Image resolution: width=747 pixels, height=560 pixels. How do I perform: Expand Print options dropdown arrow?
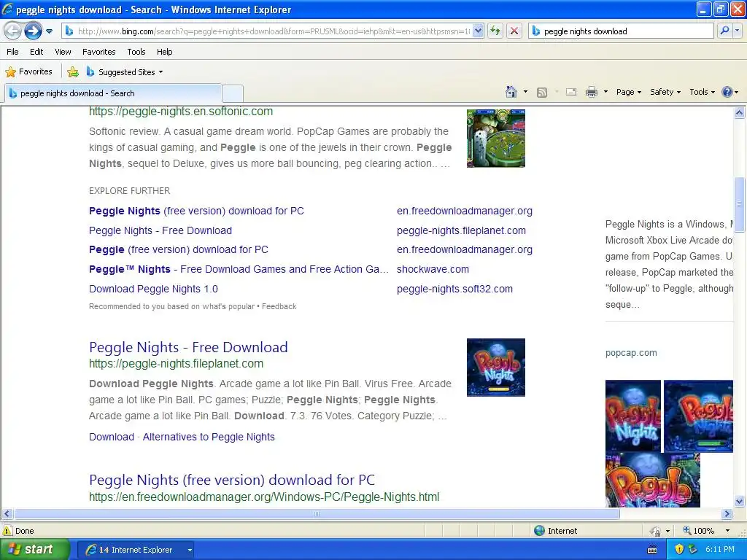(605, 92)
